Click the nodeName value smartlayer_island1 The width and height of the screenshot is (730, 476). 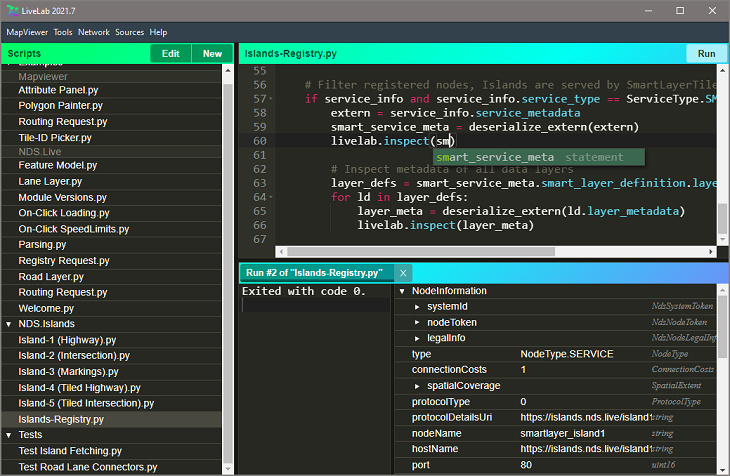click(x=562, y=434)
